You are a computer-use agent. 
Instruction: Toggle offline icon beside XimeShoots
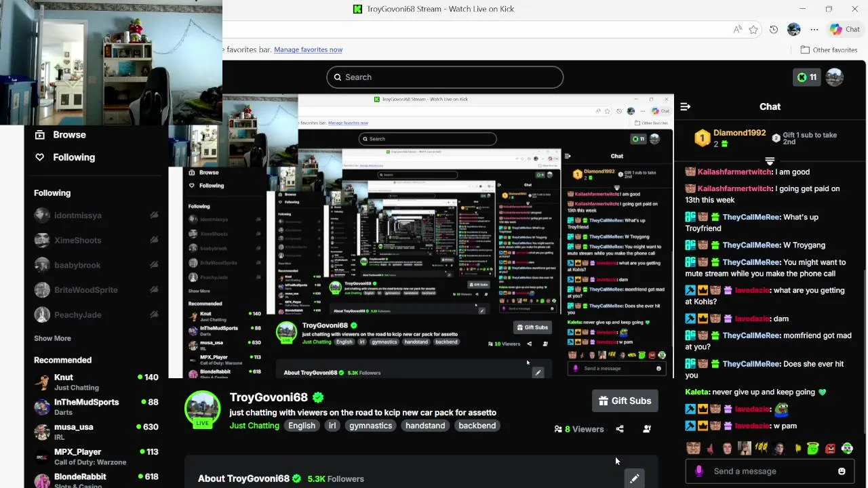(x=154, y=240)
